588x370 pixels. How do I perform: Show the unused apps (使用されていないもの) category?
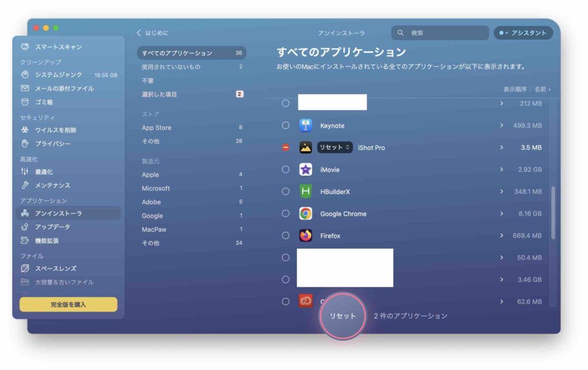click(171, 67)
